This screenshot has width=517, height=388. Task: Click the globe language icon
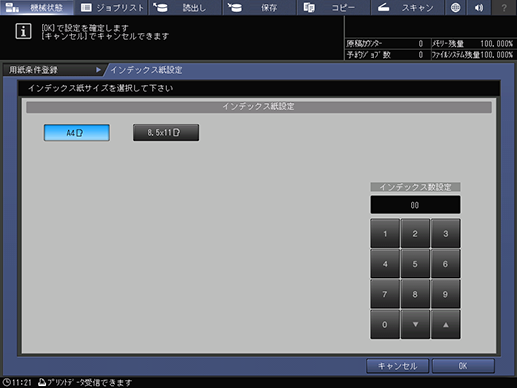click(x=456, y=7)
